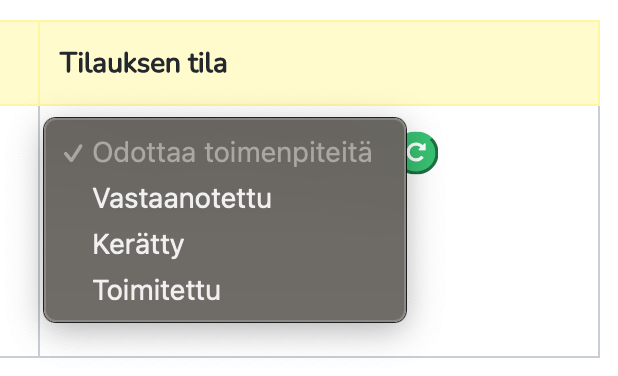The image size is (618, 376).
Task: Click the empty yellow header area right of Tilauksen tila
Action: pos(413,63)
